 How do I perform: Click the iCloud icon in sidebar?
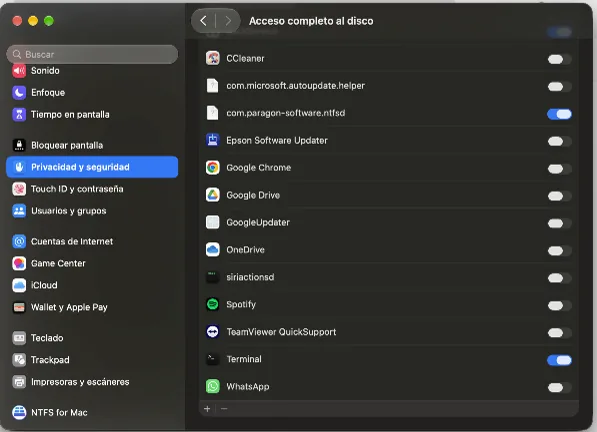[x=19, y=285]
